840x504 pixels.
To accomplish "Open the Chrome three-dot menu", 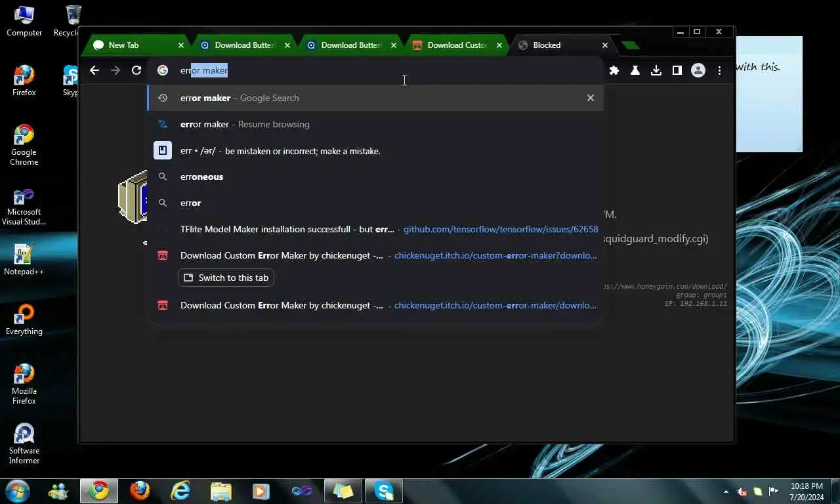I will (x=719, y=70).
